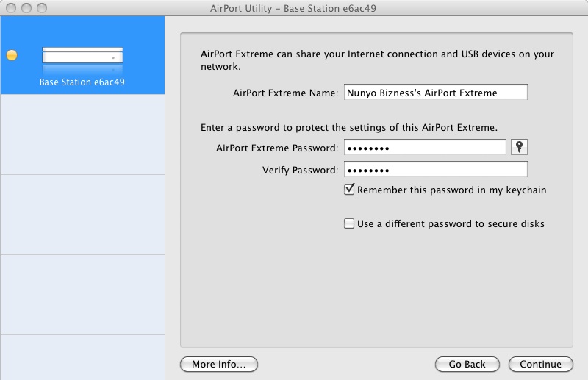Click into the AirPort Extreme Password field
The image size is (588, 380).
[x=425, y=148]
